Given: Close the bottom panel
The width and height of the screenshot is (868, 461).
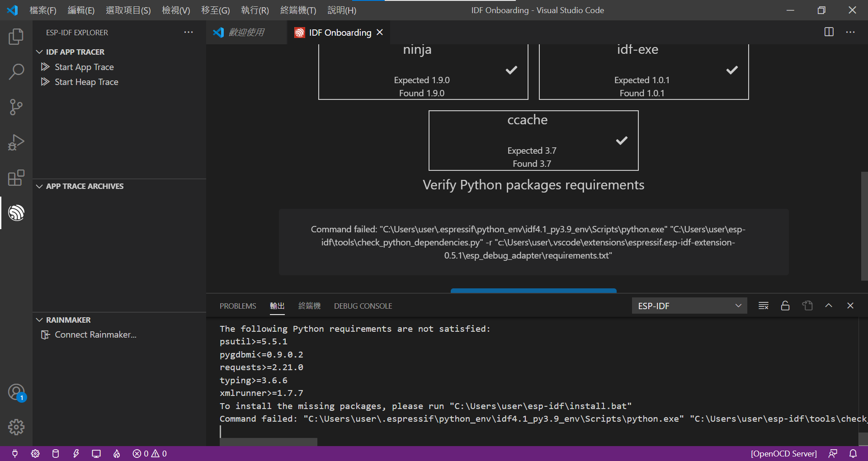Looking at the screenshot, I should (x=850, y=306).
